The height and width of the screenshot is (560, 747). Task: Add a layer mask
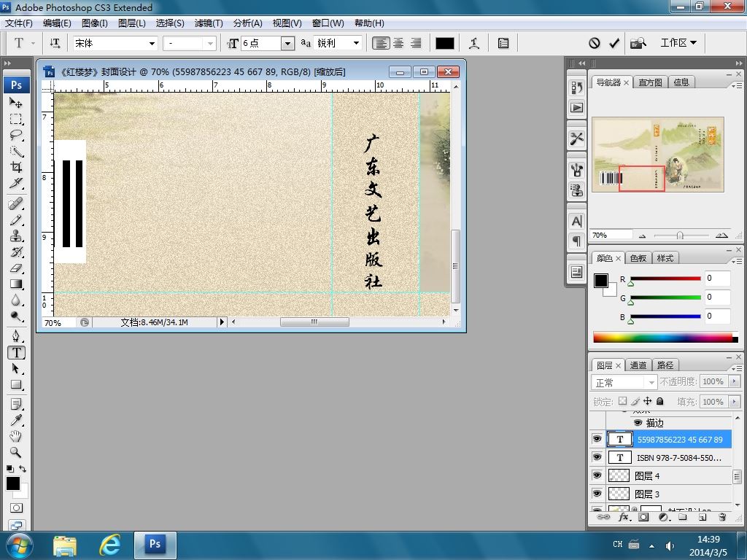click(643, 517)
